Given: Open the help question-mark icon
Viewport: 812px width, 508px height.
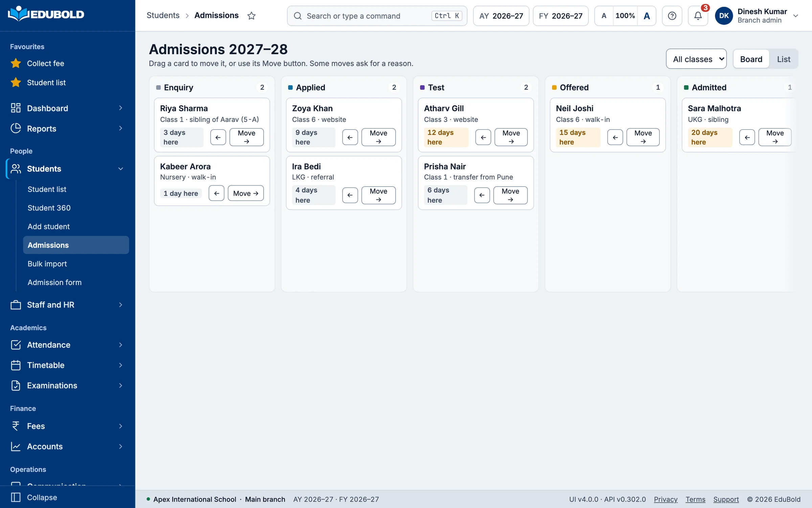Looking at the screenshot, I should point(672,16).
